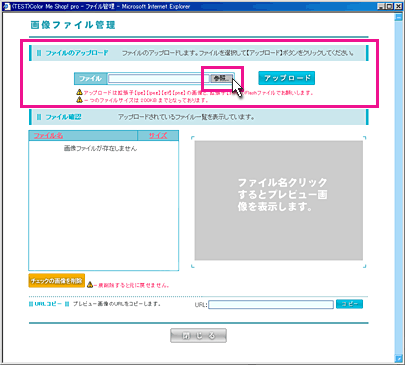Click the URLコピー label
The width and height of the screenshot is (405, 366).
[x=48, y=304]
